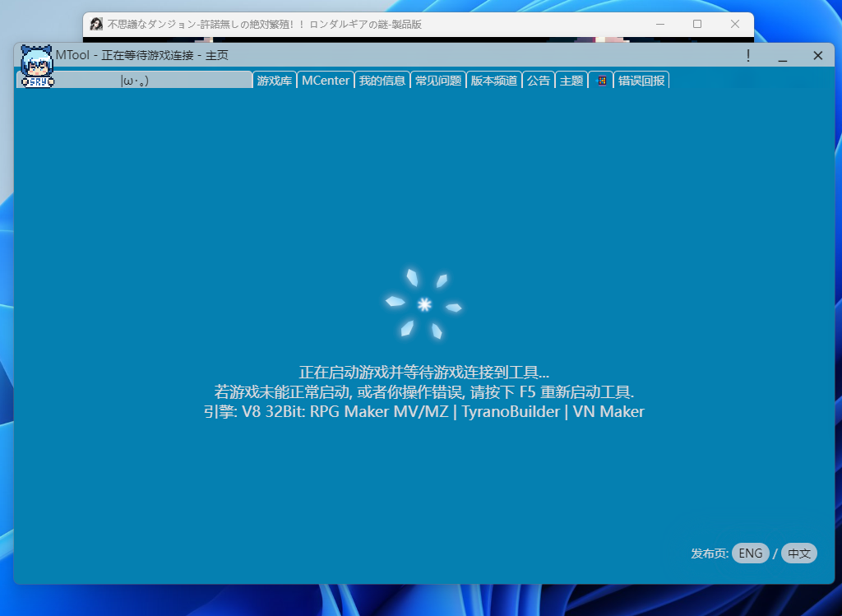This screenshot has width=842, height=616.
Task: Click the spinning ice crystal loader
Action: coord(424,304)
